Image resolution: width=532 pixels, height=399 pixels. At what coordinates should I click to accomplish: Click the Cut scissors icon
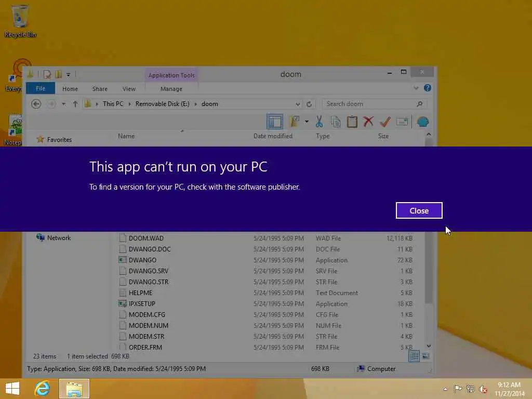coord(319,122)
